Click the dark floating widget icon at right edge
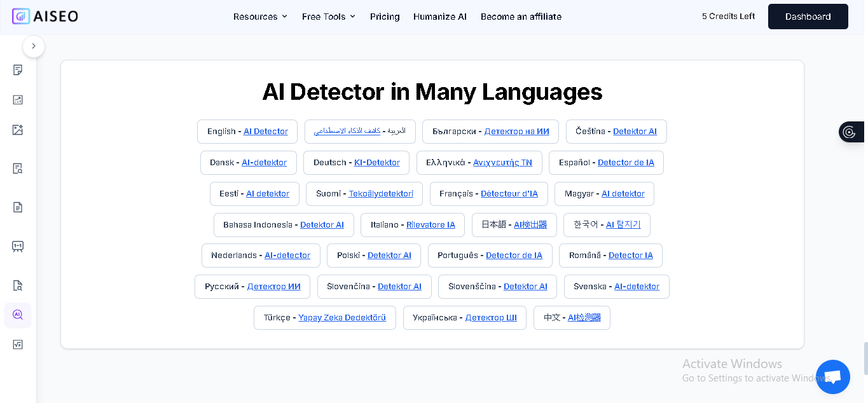This screenshot has width=868, height=403. 851,132
